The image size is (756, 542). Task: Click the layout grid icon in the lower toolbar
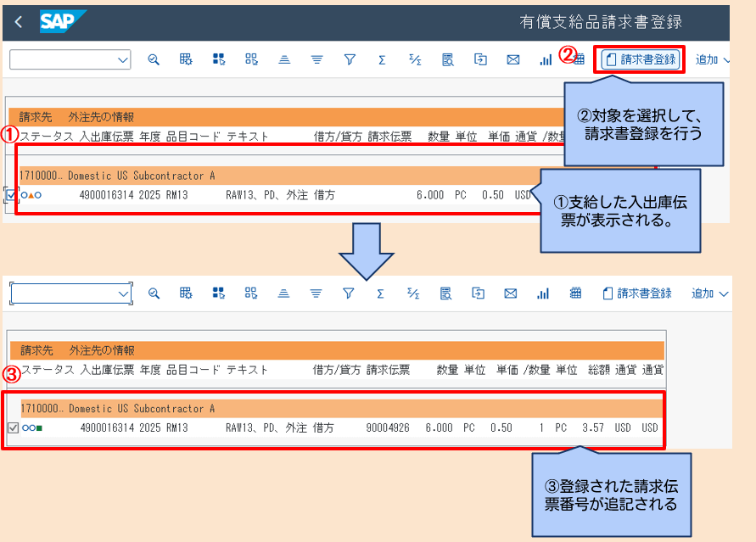575,293
